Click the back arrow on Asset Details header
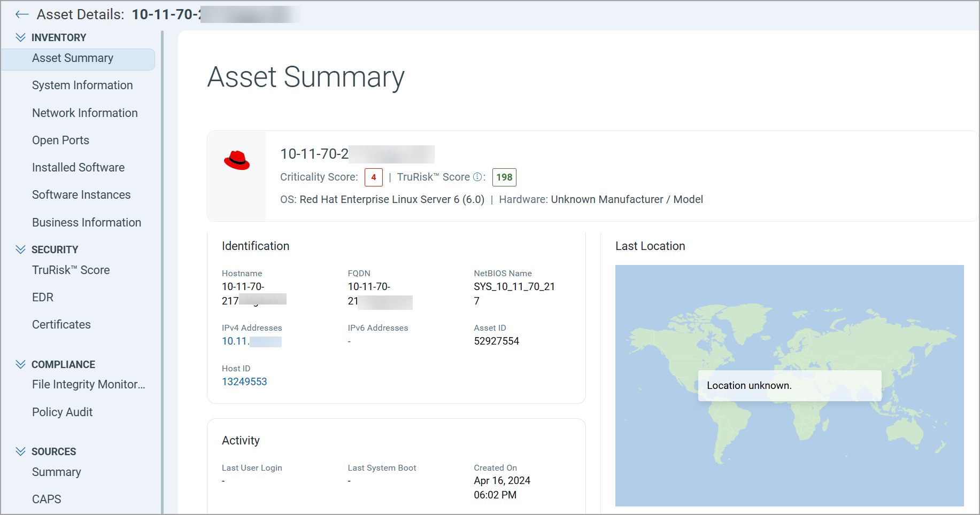Image resolution: width=980 pixels, height=515 pixels. point(21,14)
